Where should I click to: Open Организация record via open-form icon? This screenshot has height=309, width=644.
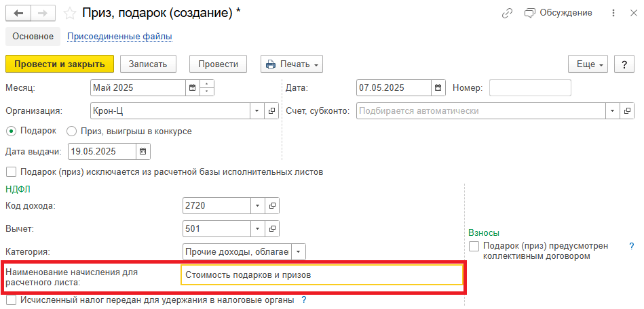point(271,110)
